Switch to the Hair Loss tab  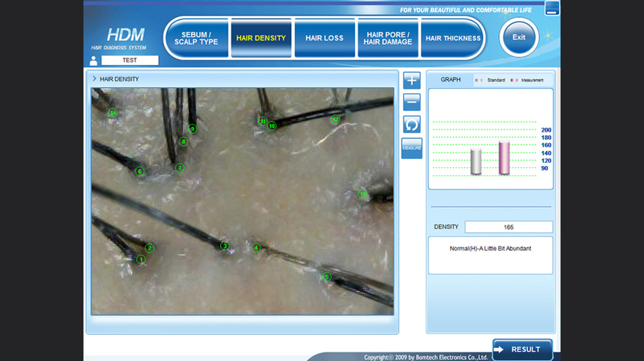[324, 38]
